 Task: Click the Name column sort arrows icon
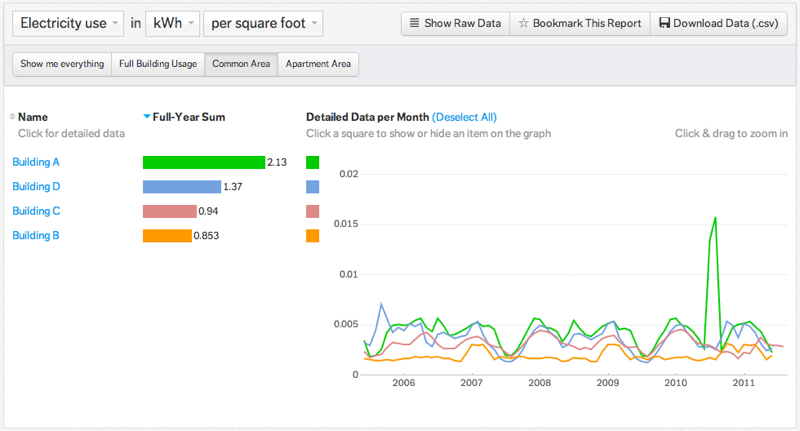pyautogui.click(x=12, y=117)
